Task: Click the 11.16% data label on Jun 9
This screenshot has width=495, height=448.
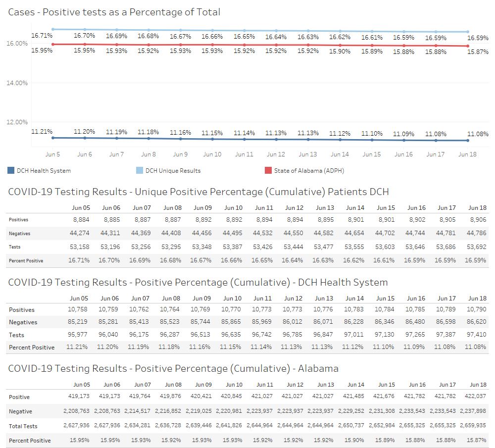Action: click(x=180, y=133)
